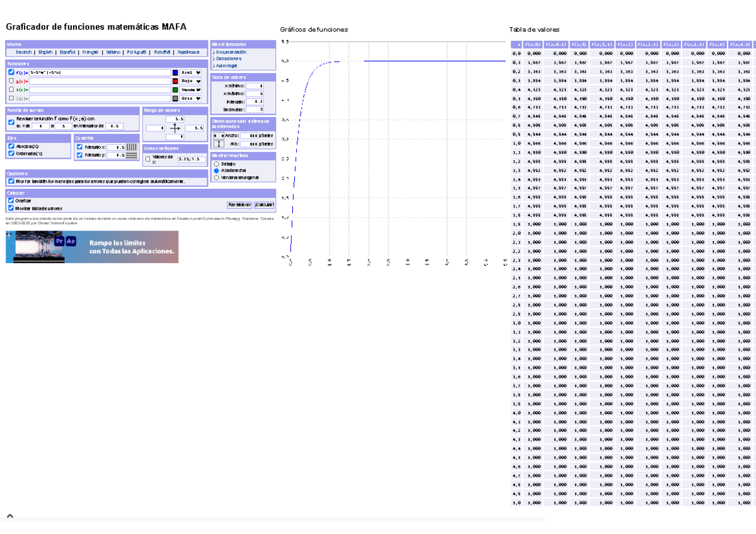Click the Tabla de valores heading

click(x=534, y=30)
